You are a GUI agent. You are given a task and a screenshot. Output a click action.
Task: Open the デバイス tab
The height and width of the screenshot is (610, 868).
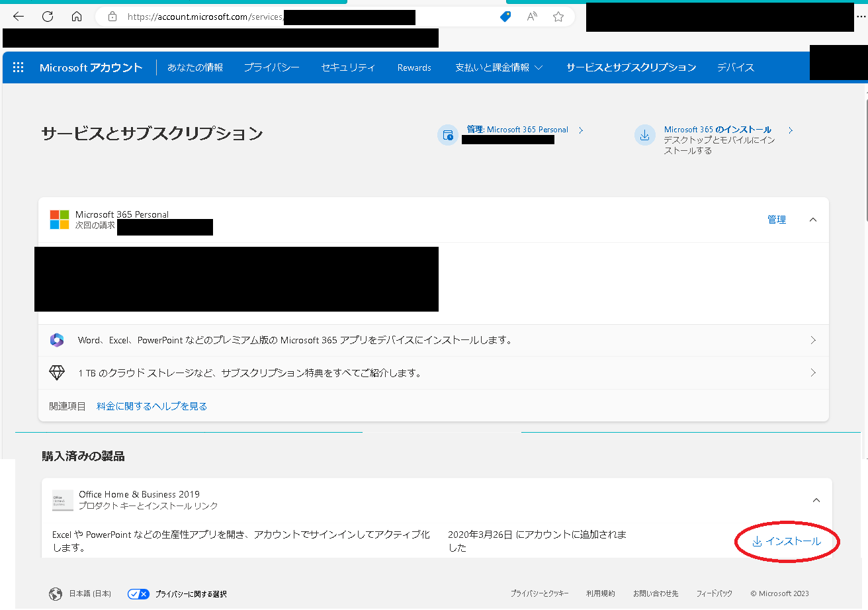pos(736,67)
